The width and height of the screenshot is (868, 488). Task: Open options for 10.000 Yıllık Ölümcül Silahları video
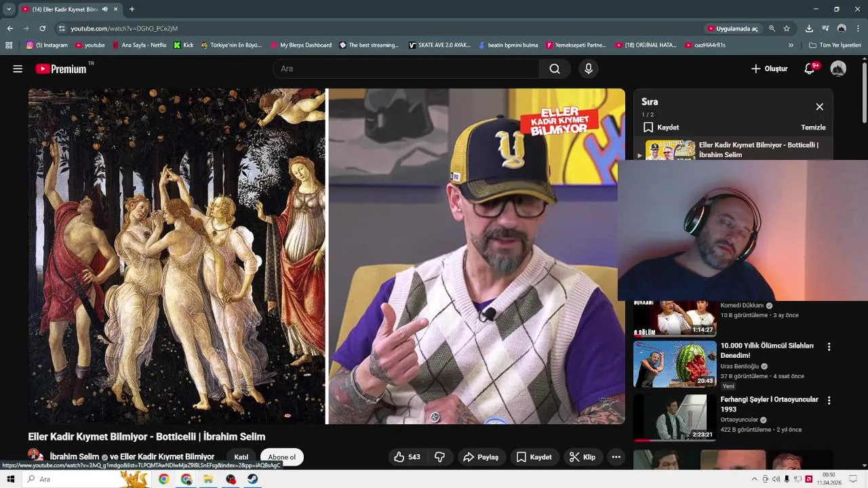(x=829, y=346)
